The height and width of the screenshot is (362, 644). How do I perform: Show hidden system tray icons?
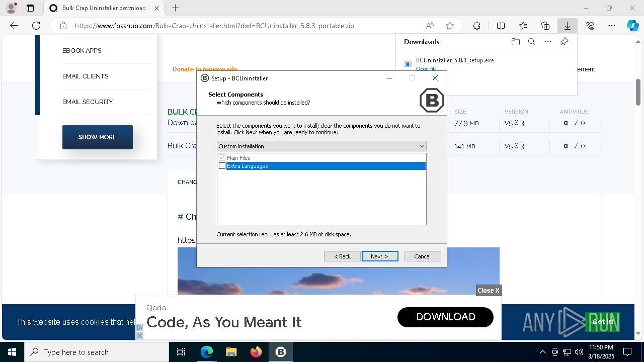(542, 352)
